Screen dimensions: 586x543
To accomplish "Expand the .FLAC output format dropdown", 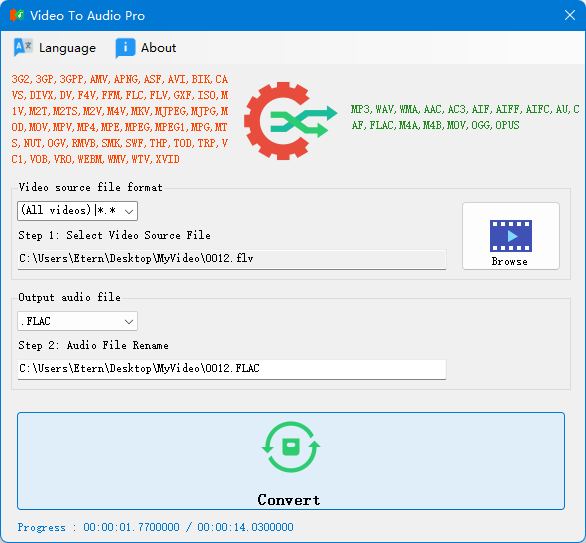I will pos(77,321).
